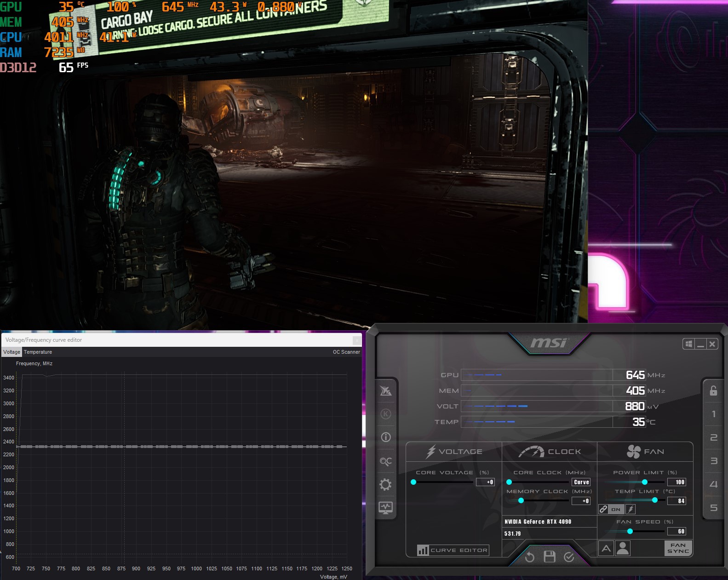Click the Windows startup icon in Afterburner

click(x=688, y=344)
